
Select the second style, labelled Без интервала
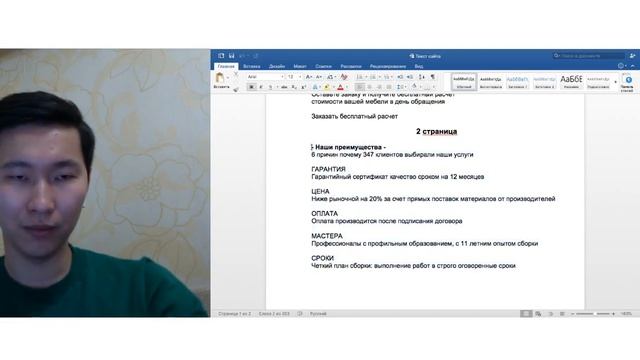[x=491, y=82]
